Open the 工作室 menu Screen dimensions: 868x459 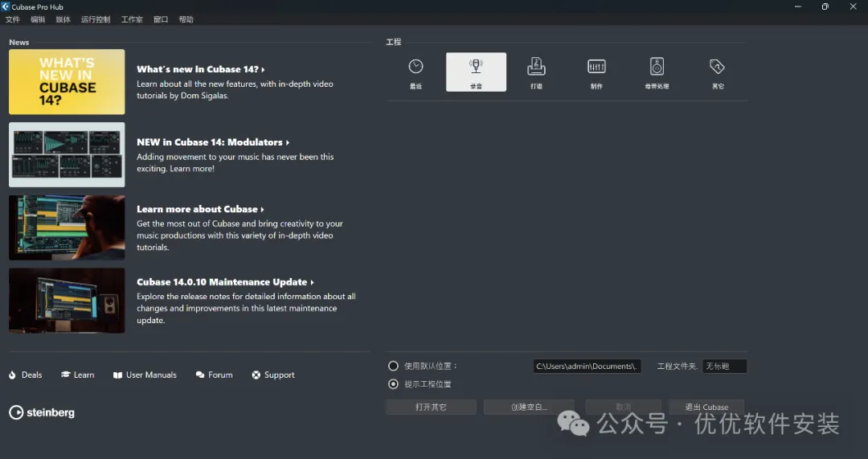click(x=132, y=19)
